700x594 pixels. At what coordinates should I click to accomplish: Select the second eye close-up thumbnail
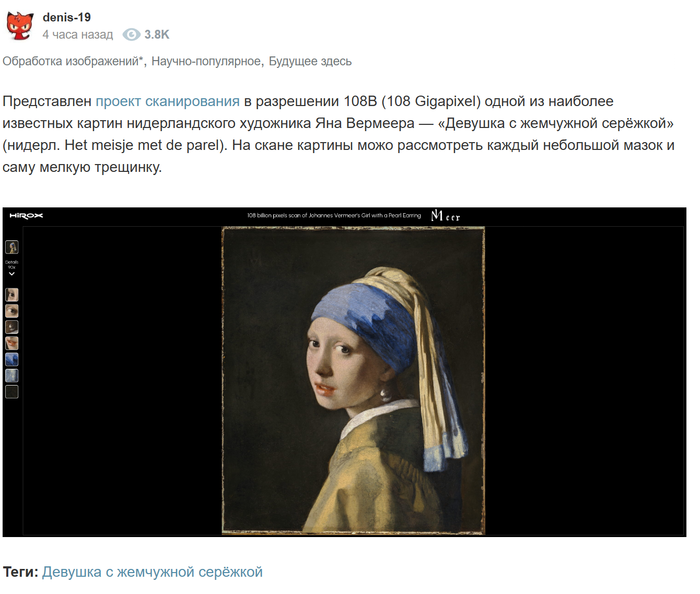[12, 311]
